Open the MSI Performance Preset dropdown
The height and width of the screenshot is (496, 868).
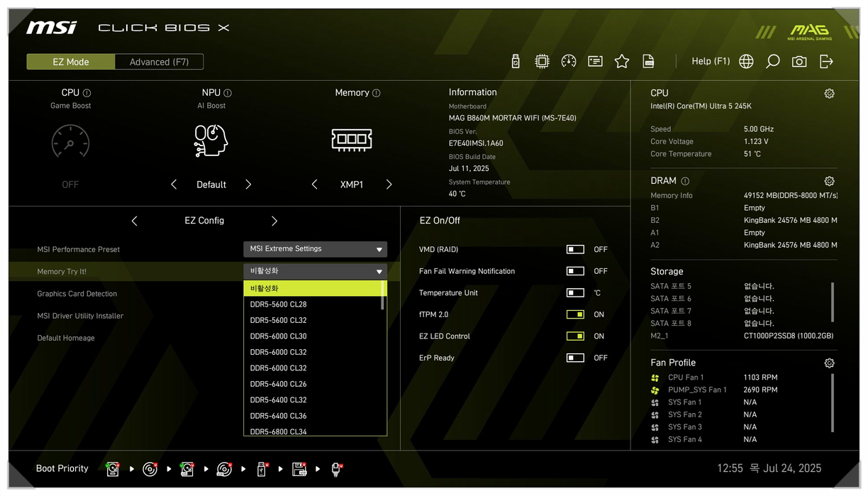(x=315, y=249)
